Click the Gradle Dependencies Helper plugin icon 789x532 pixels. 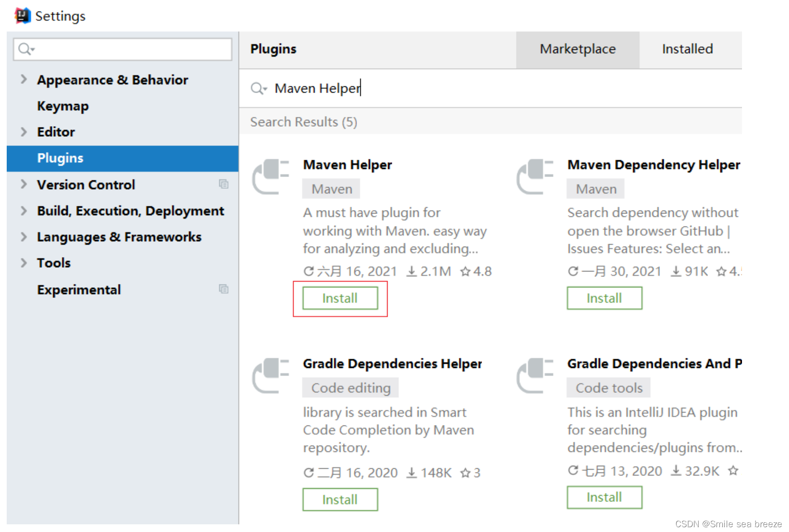pyautogui.click(x=271, y=376)
